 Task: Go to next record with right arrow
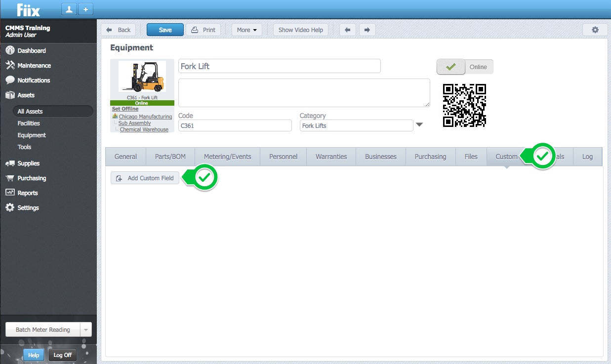click(367, 30)
